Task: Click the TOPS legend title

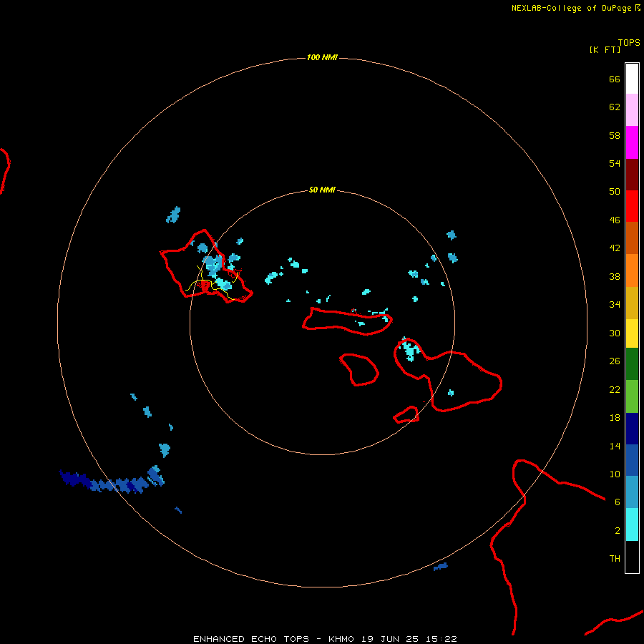Action: pos(629,42)
